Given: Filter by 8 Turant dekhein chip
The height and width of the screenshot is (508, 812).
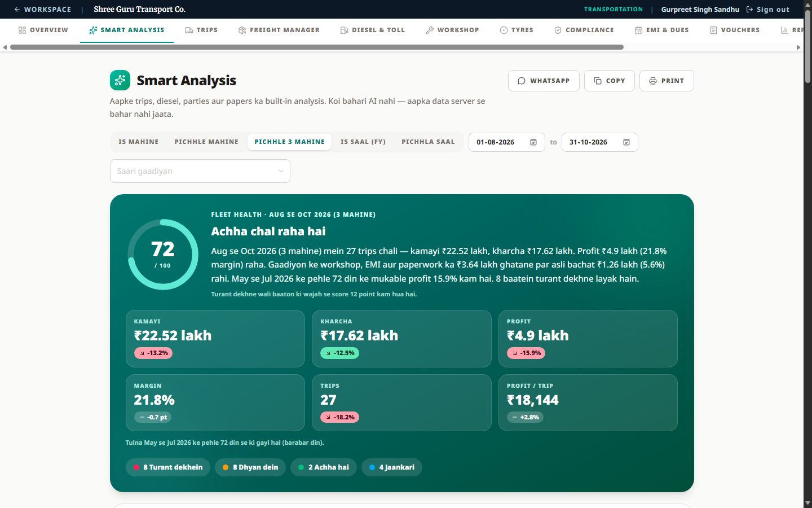Looking at the screenshot, I should 168,467.
